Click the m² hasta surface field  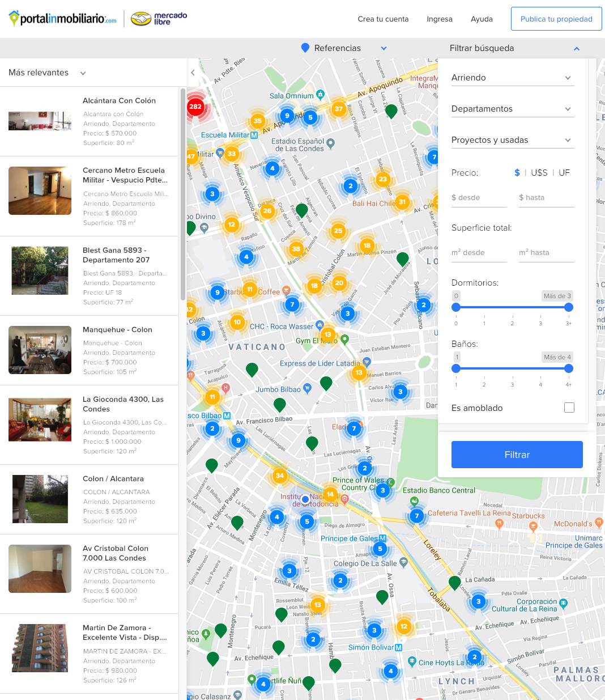pos(547,253)
